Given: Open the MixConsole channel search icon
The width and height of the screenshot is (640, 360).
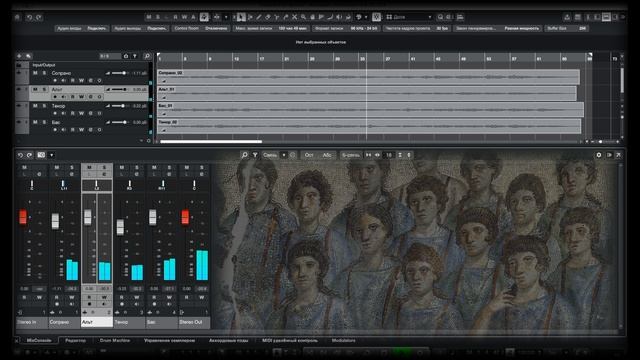Looking at the screenshot, I should click(244, 155).
